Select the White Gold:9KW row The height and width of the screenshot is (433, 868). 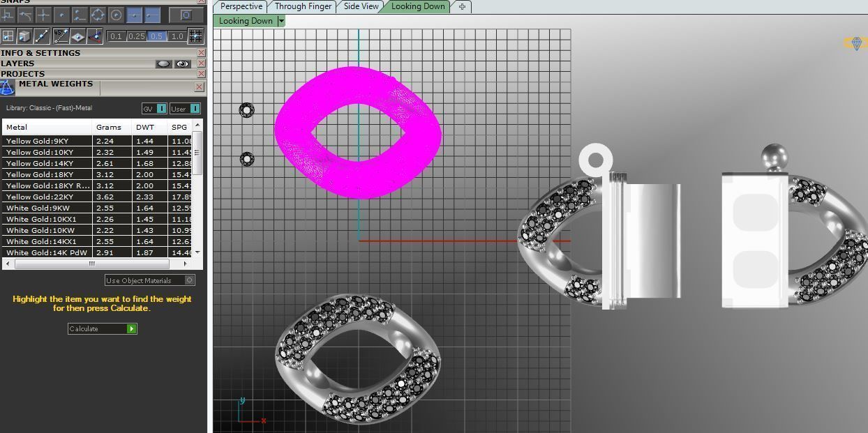pos(98,208)
